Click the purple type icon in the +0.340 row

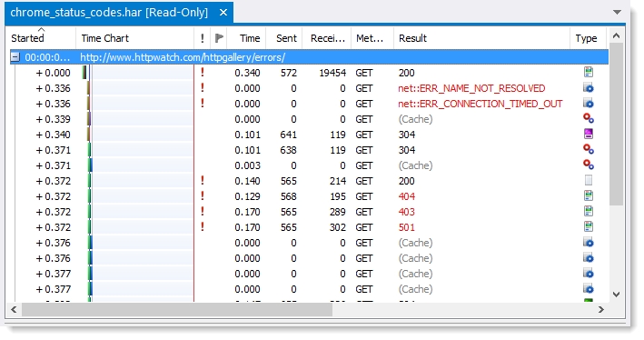589,134
